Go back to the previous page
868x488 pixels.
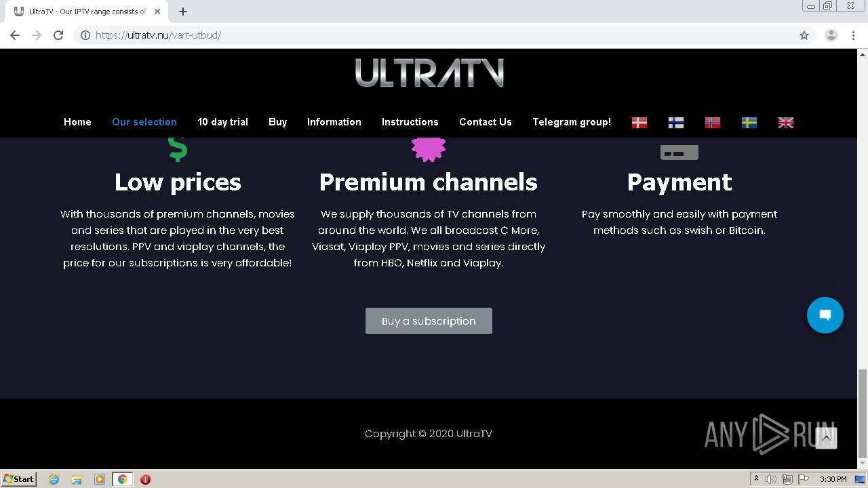(x=15, y=35)
